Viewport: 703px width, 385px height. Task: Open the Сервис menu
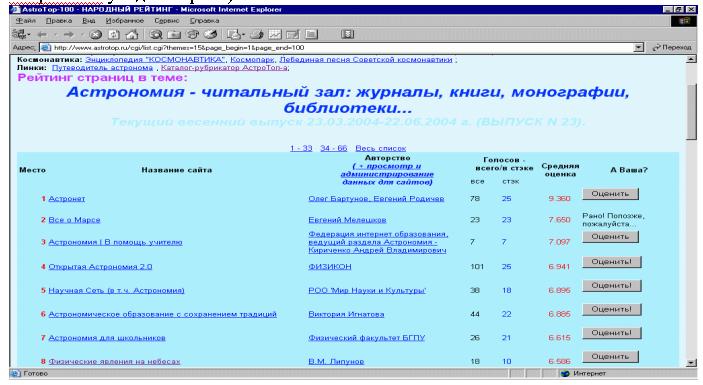167,21
